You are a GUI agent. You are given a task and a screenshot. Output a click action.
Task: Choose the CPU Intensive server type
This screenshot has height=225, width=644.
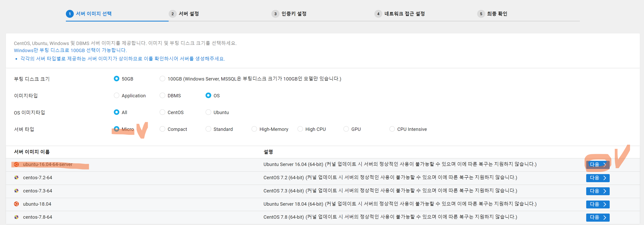coord(392,129)
